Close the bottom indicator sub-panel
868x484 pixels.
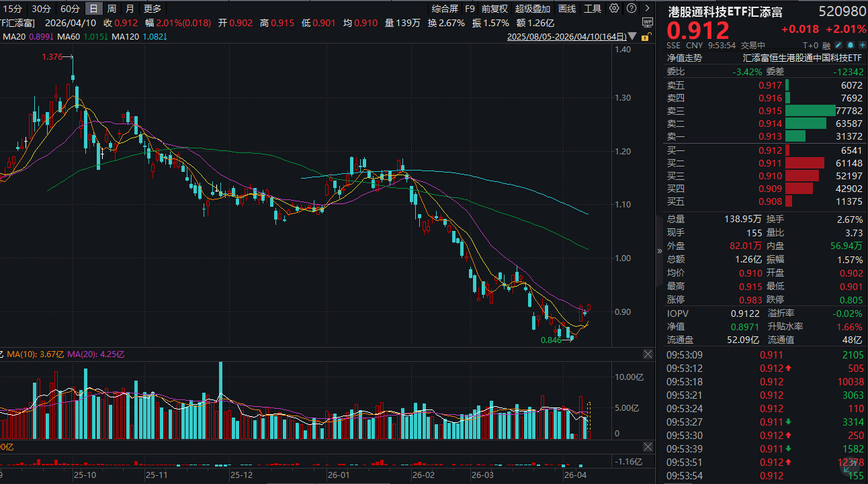coord(648,446)
